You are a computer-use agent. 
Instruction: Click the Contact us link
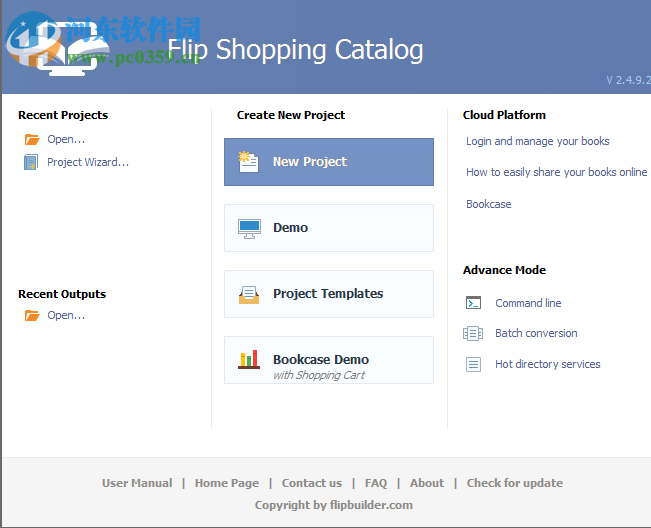[x=312, y=483]
